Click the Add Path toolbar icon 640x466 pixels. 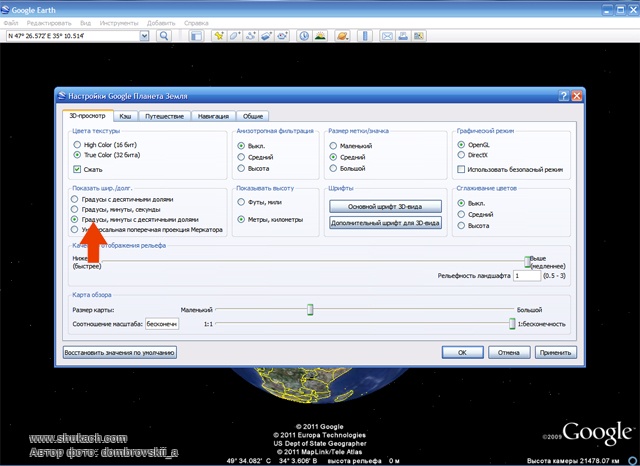pos(250,36)
